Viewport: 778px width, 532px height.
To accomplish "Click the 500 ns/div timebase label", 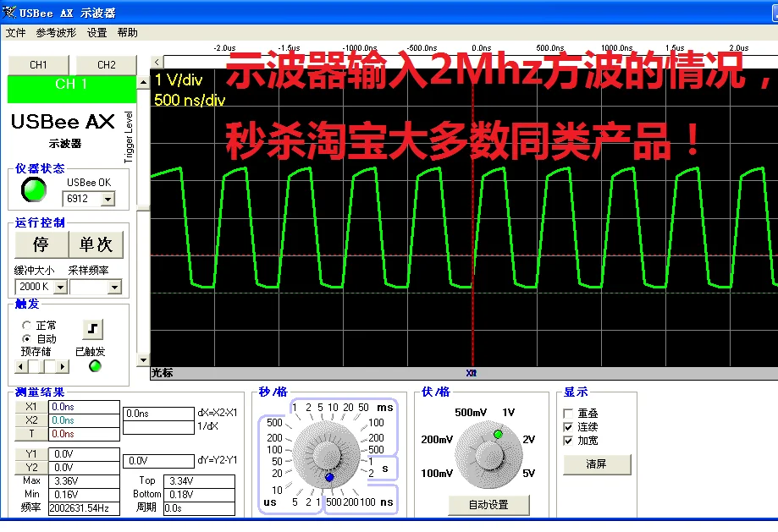I will pos(190,100).
